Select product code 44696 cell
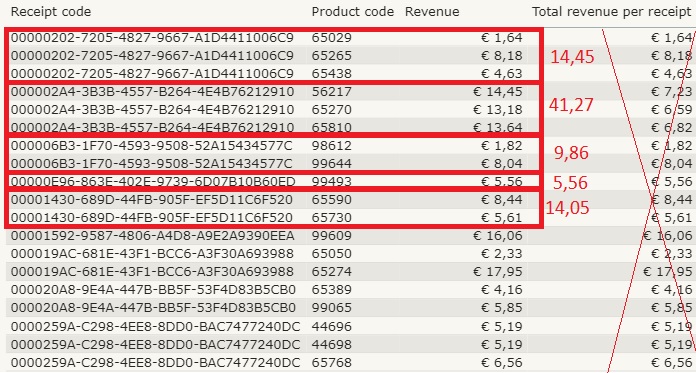This screenshot has height=373, width=696. [331, 326]
